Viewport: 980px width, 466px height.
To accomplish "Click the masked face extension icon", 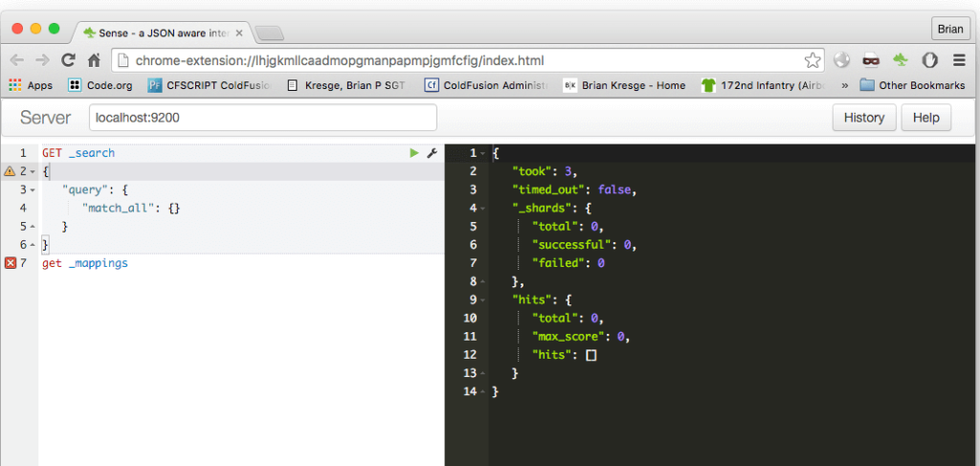I will pyautogui.click(x=871, y=60).
